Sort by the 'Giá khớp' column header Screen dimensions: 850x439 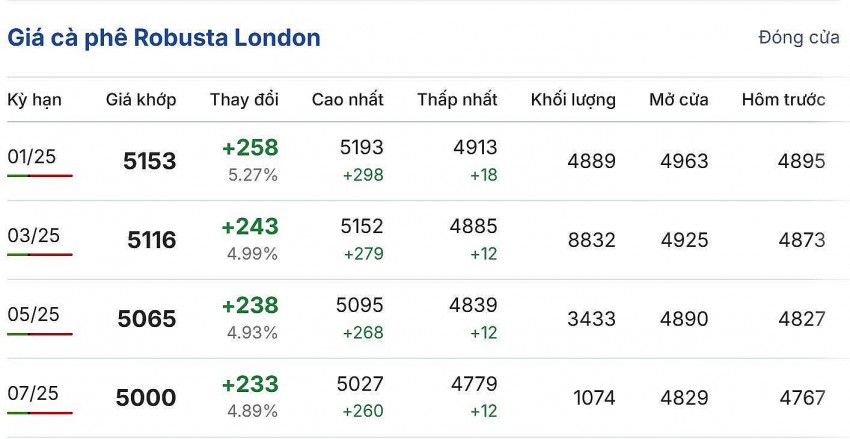[x=141, y=100]
